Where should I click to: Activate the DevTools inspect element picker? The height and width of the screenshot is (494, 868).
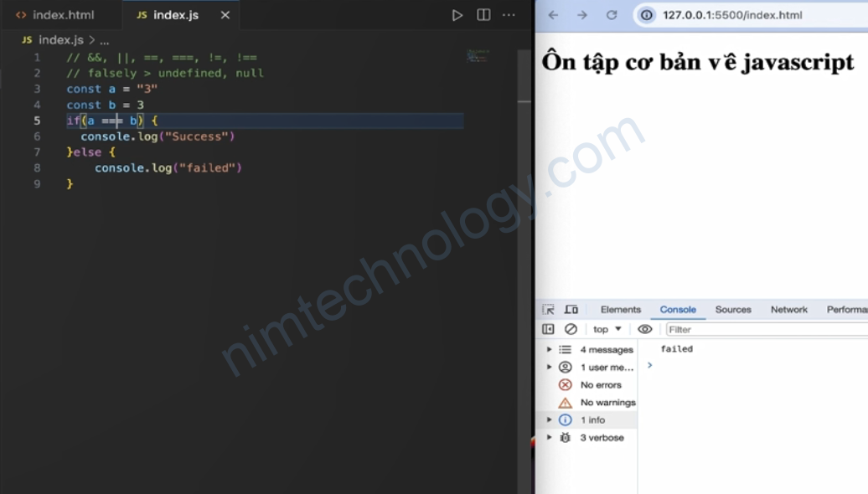[548, 310]
